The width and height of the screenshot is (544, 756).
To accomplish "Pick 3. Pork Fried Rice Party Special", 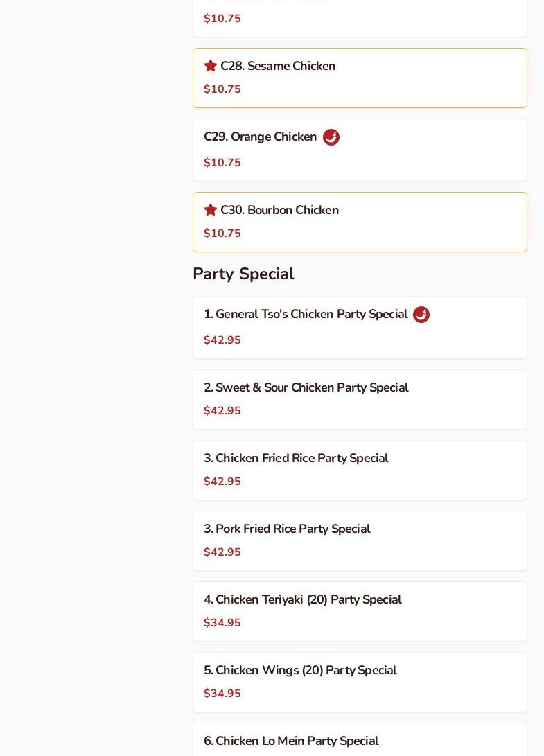I will (287, 529).
